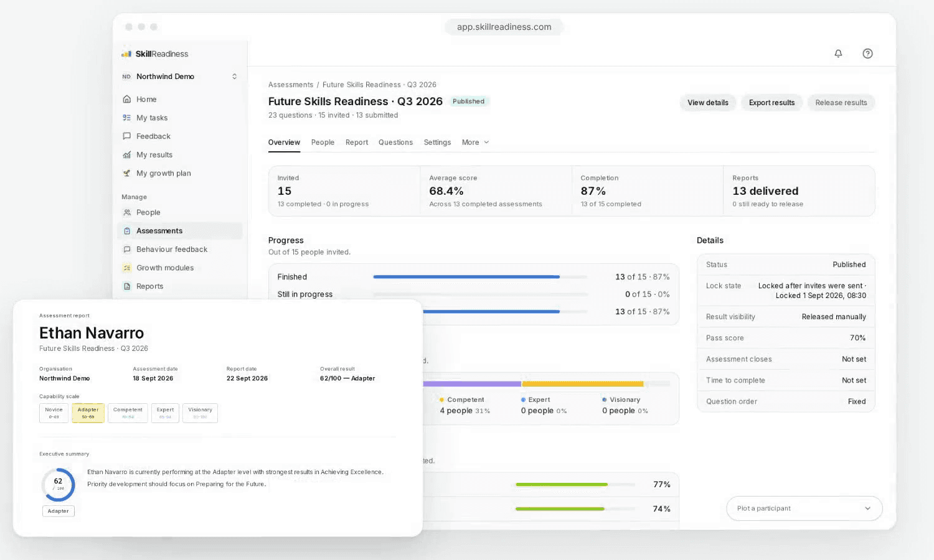Click the Ethan Navarro report heading
This screenshot has height=560, width=934.
92,333
